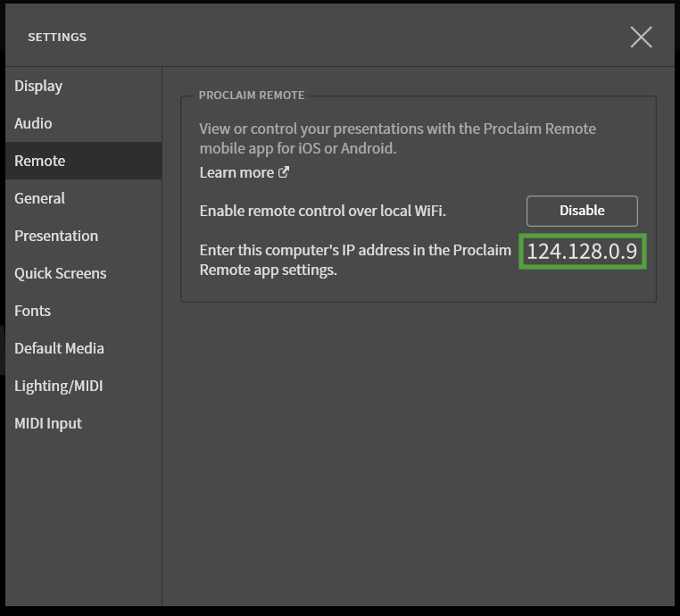Click the PROCLAIM REMOTE group header
This screenshot has height=616, width=680.
pos(252,95)
